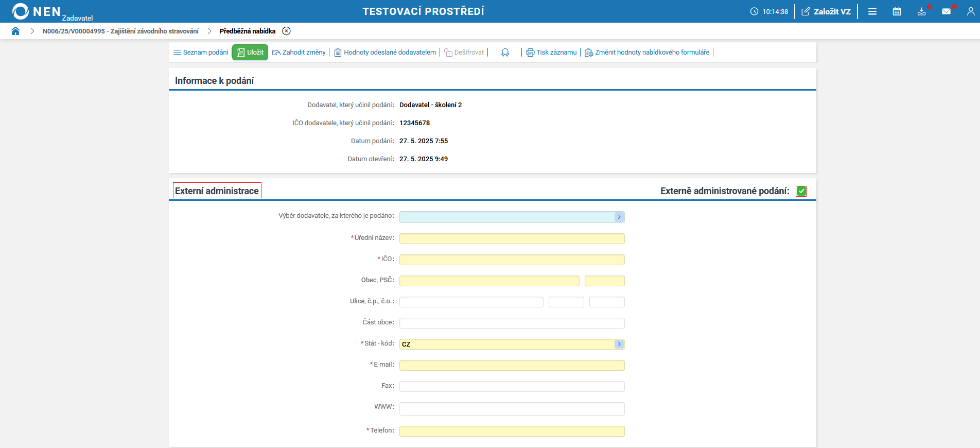Open the downloads icon with notification
The image size is (980, 448).
(x=921, y=11)
